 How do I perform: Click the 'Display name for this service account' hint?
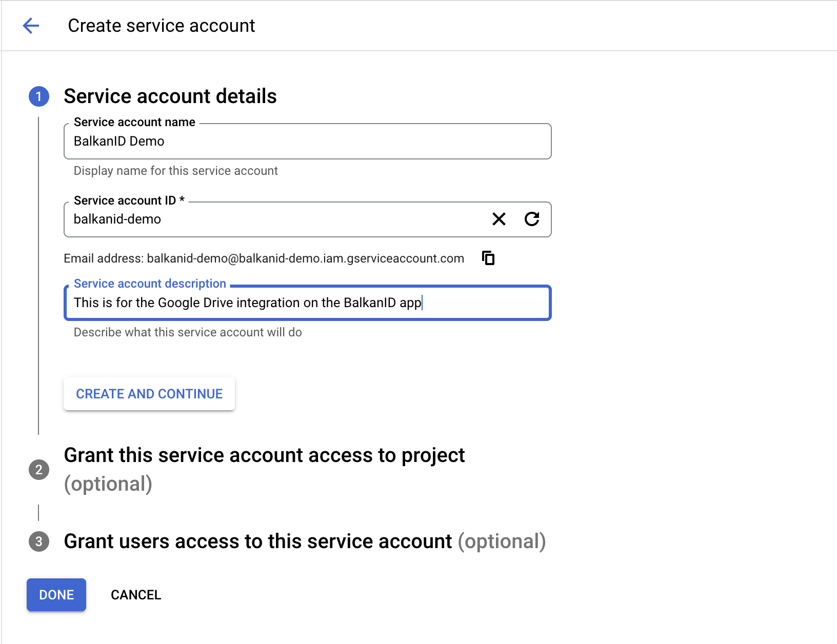(176, 171)
